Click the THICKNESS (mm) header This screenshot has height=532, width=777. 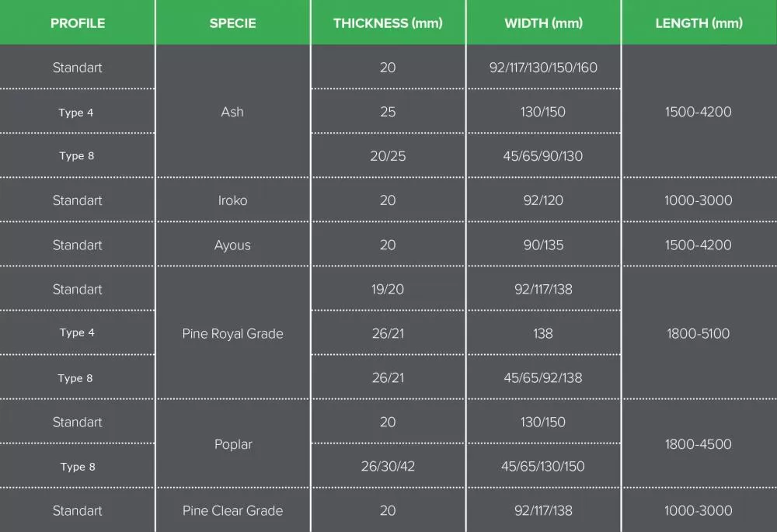coord(388,23)
